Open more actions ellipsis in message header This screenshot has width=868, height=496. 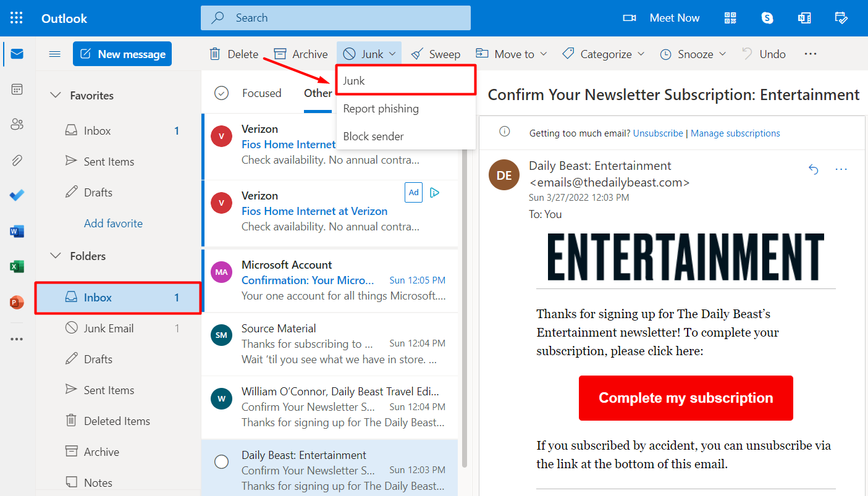pos(841,169)
